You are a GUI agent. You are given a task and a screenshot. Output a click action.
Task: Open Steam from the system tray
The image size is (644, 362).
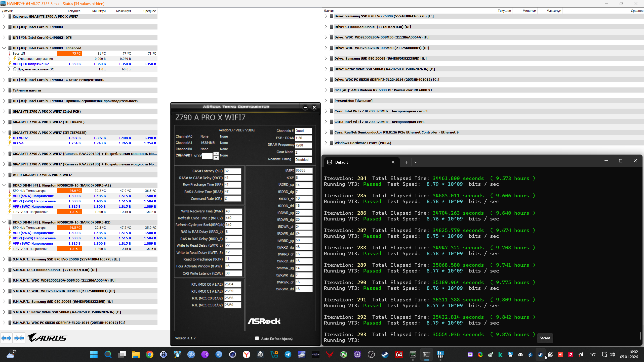click(x=540, y=354)
